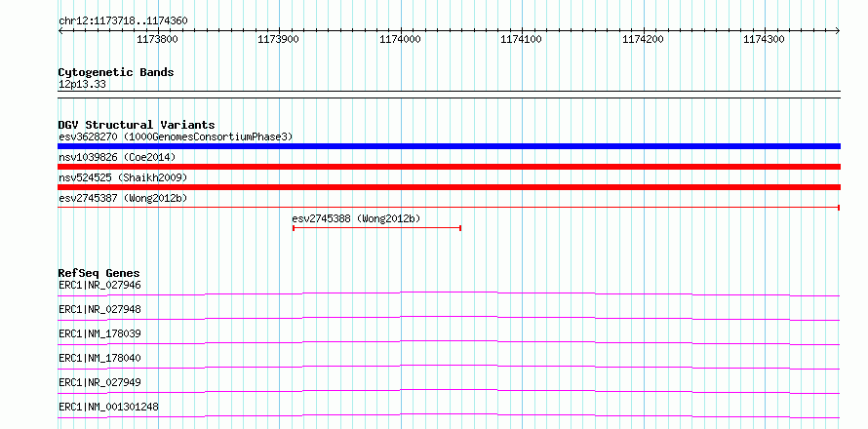Screen dimensions: 868x429
Task: Open transcript label ERC1|NM_001301248
Action: [108, 407]
